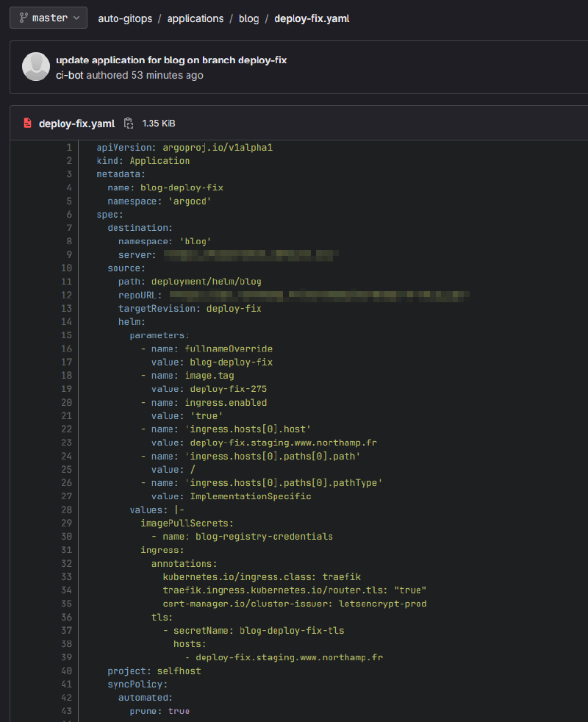This screenshot has width=588, height=722.
Task: Select line number 1 of the file
Action: click(69, 147)
